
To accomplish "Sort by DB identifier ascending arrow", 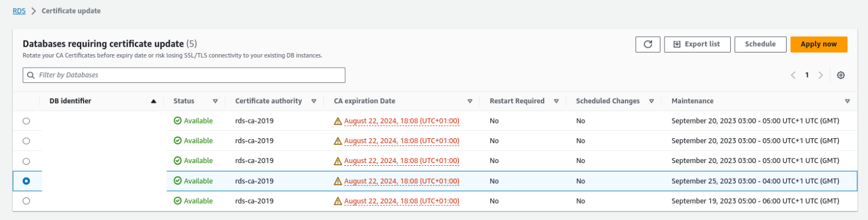I will (153, 102).
